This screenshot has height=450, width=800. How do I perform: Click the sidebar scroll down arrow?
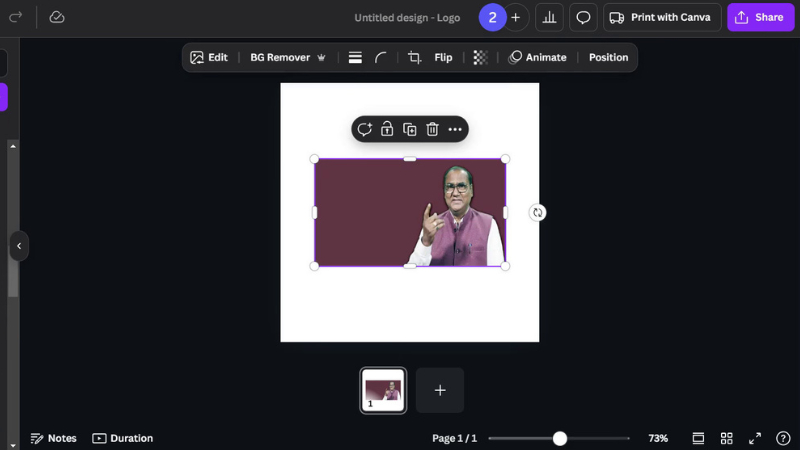13,445
